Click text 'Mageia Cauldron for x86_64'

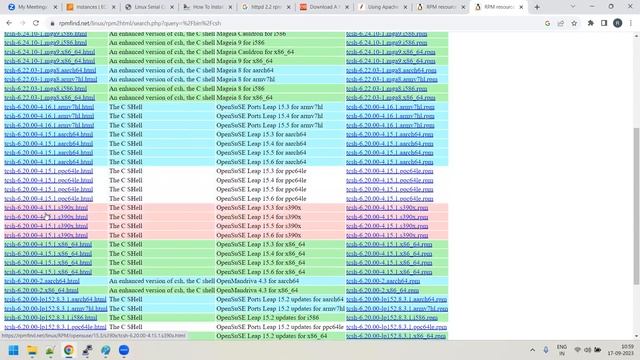255,52
